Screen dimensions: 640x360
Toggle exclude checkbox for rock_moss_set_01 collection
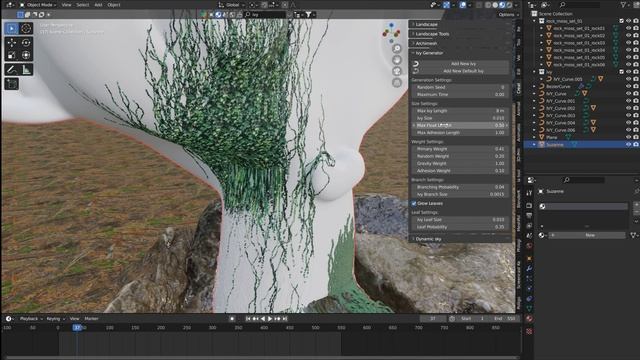click(x=622, y=21)
